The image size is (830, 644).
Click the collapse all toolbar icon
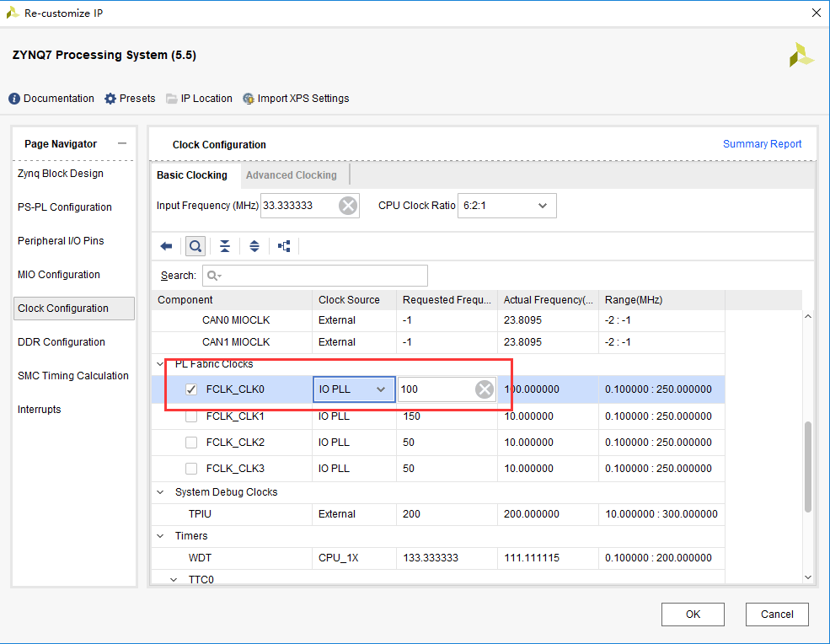[x=225, y=246]
